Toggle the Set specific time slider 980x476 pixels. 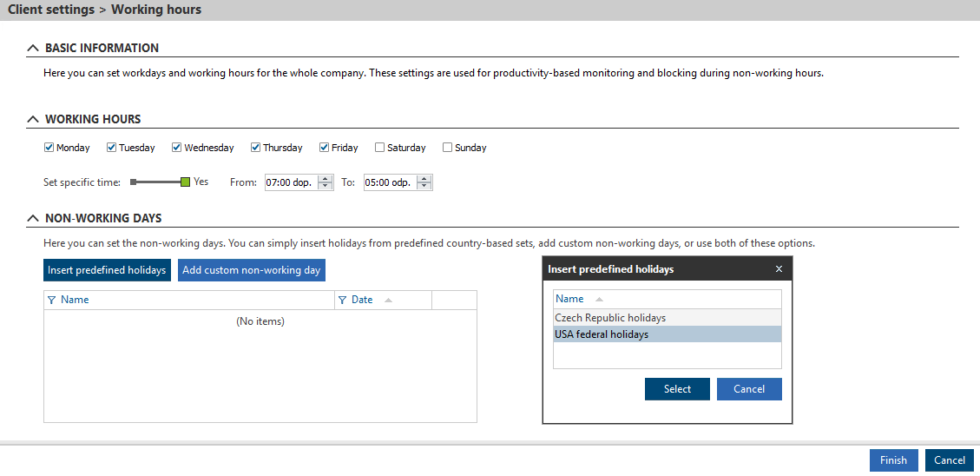pyautogui.click(x=161, y=182)
